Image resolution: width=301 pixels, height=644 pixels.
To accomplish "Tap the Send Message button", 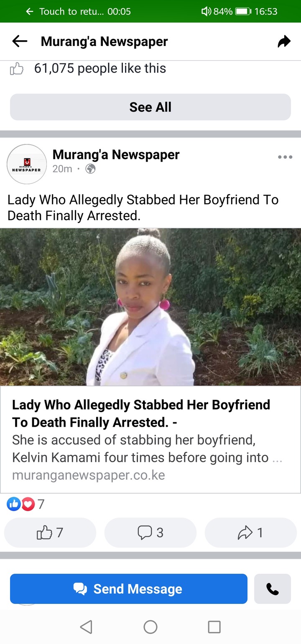I will [x=129, y=589].
